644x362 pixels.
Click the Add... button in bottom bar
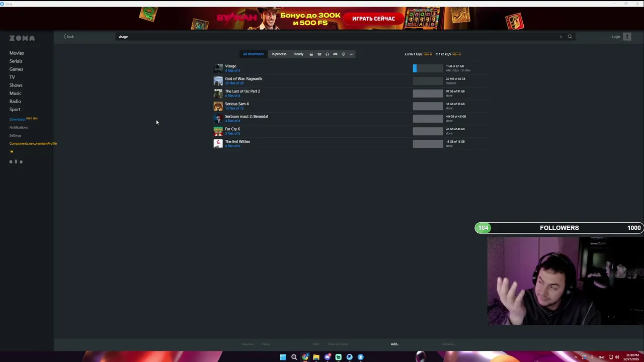395,344
